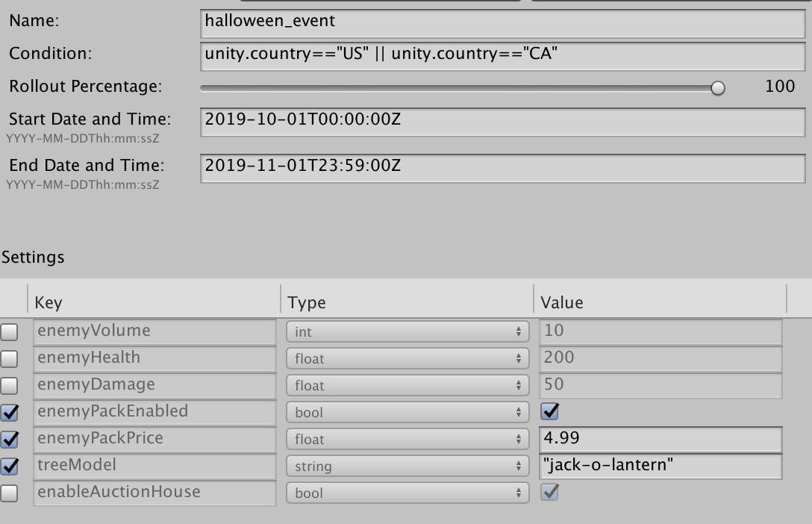
Task: Enable the enemyHealth setting checkbox
Action: tap(10, 358)
